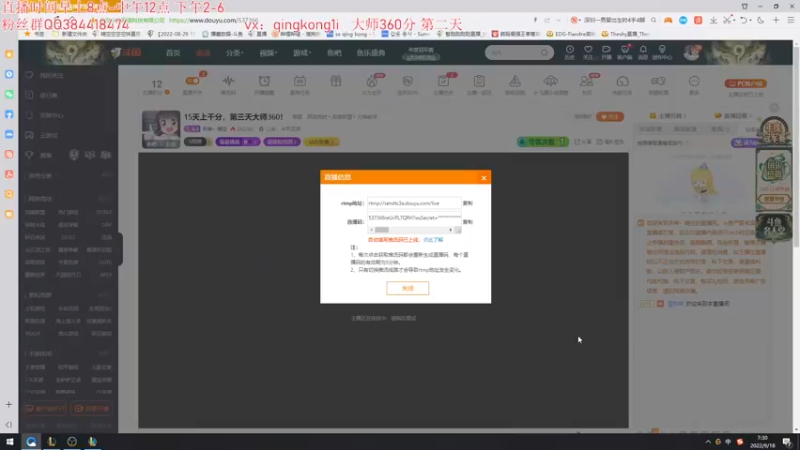The height and width of the screenshot is (450, 800).
Task: Show hidden tray icons chevron
Action: pyautogui.click(x=708, y=442)
